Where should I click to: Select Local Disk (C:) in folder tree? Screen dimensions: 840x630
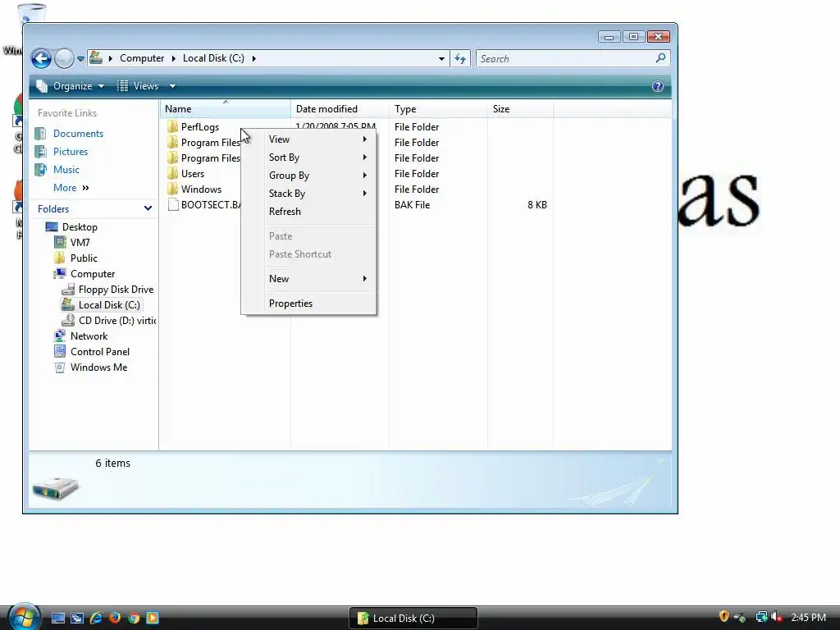click(109, 305)
